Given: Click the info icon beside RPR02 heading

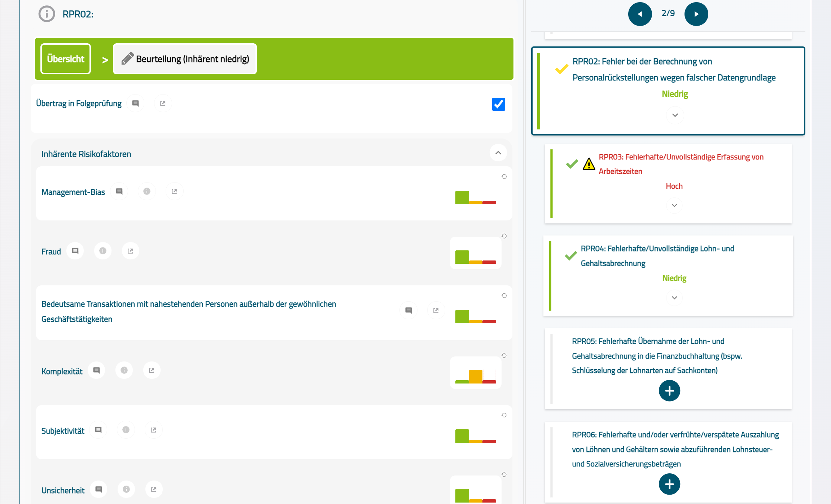Looking at the screenshot, I should click(x=47, y=14).
